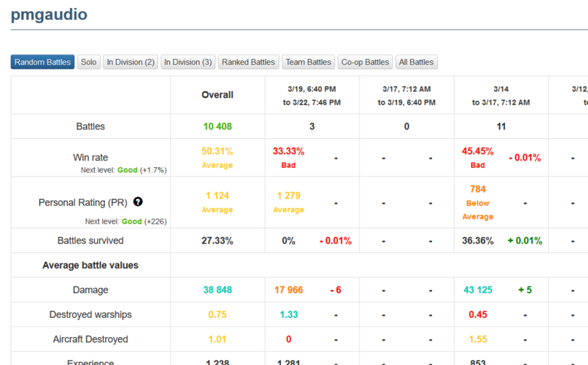Open the In Division (3) tab
Viewport: 588px width, 365px height.
pyautogui.click(x=187, y=63)
